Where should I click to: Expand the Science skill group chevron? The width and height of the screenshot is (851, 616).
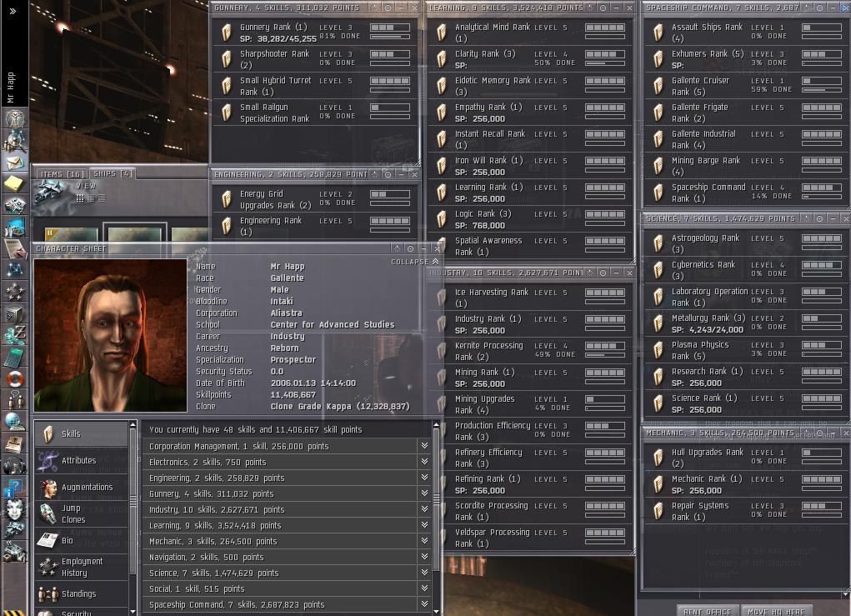tap(424, 572)
